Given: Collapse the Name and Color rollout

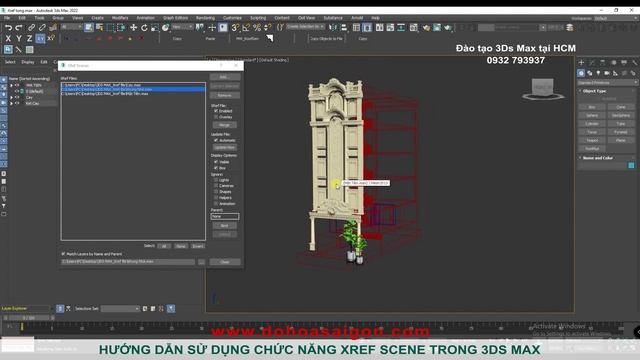Looking at the screenshot, I should tap(597, 158).
